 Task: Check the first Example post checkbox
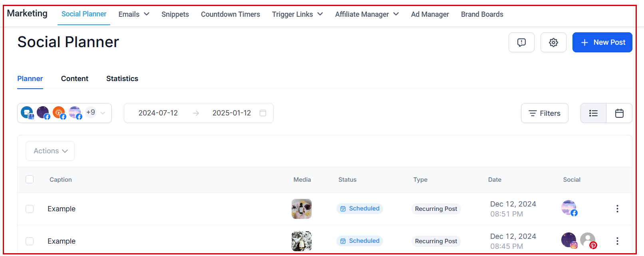(30, 209)
